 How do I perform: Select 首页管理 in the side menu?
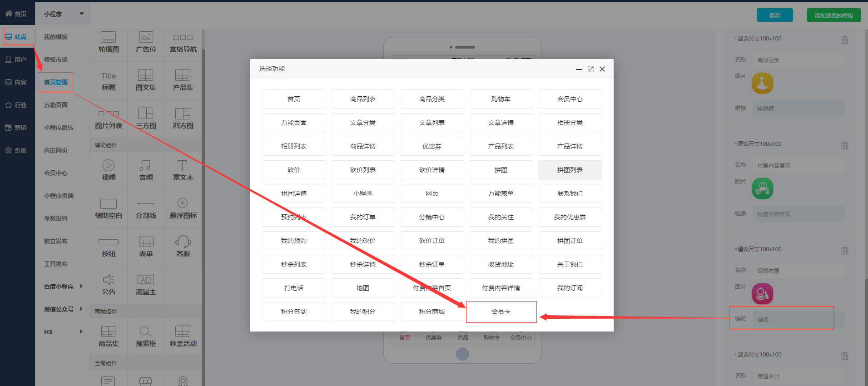coord(56,82)
